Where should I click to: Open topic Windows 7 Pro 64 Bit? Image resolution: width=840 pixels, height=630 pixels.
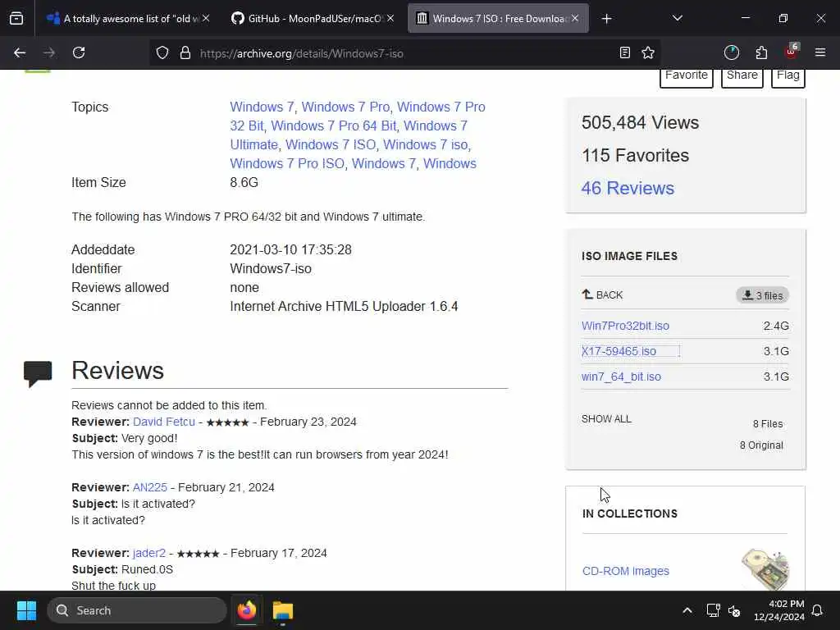[x=333, y=126]
